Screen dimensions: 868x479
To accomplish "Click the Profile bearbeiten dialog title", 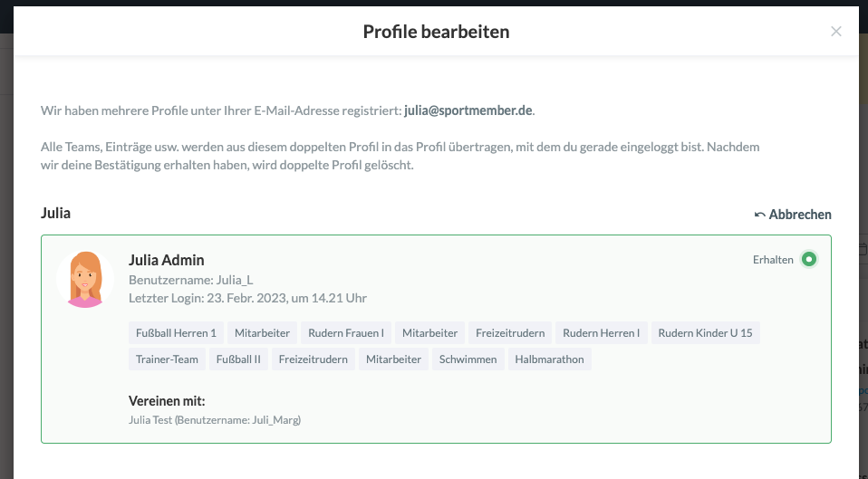I will 436,32.
